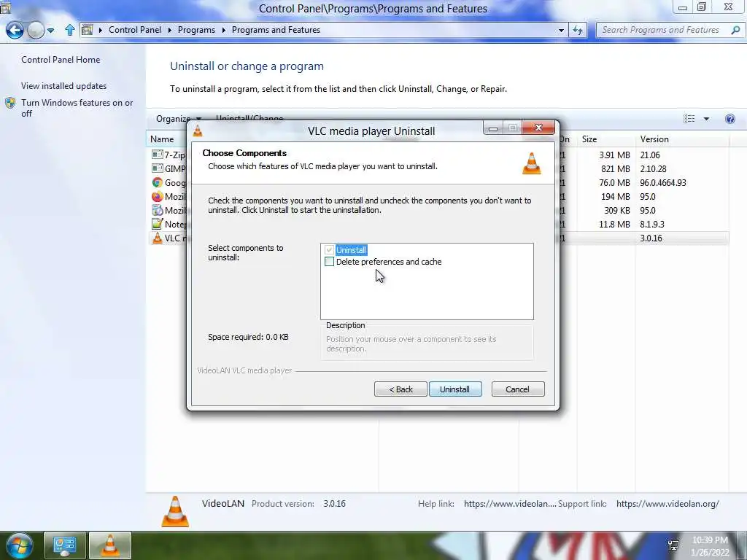Click large VLC cone in details pane
This screenshot has height=560, width=747.
point(175,511)
